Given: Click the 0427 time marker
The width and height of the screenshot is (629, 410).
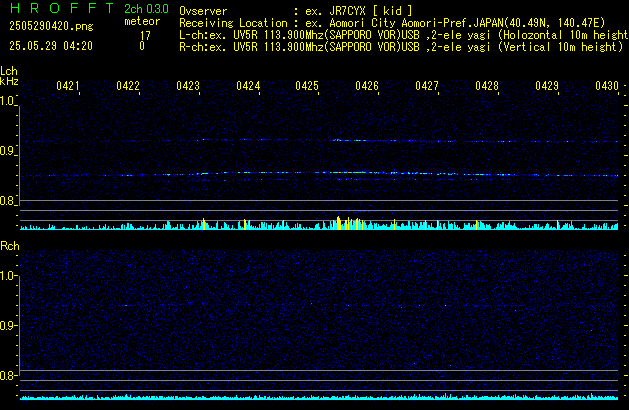Looking at the screenshot, I should click(x=427, y=86).
